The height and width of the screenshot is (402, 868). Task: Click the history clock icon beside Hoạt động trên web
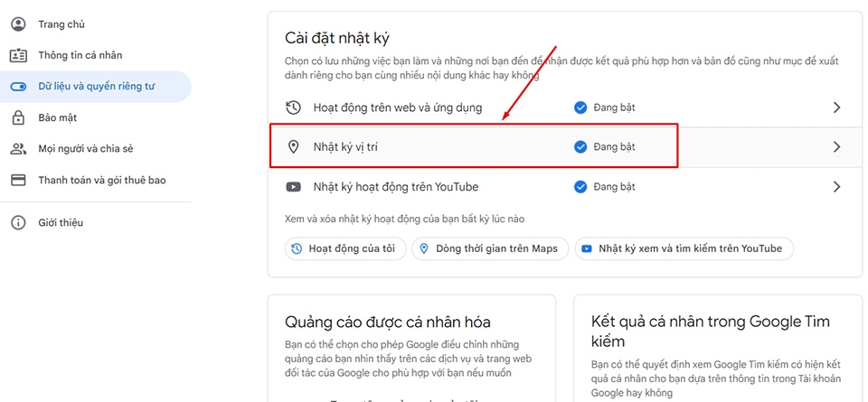tap(293, 108)
